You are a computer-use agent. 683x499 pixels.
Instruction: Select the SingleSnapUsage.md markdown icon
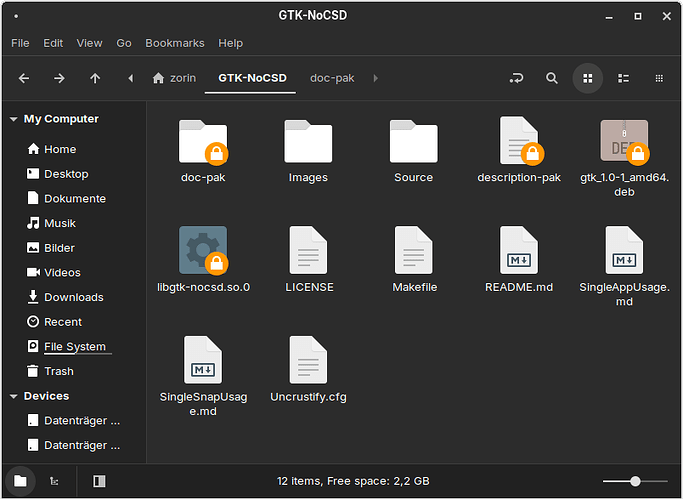[x=203, y=360]
